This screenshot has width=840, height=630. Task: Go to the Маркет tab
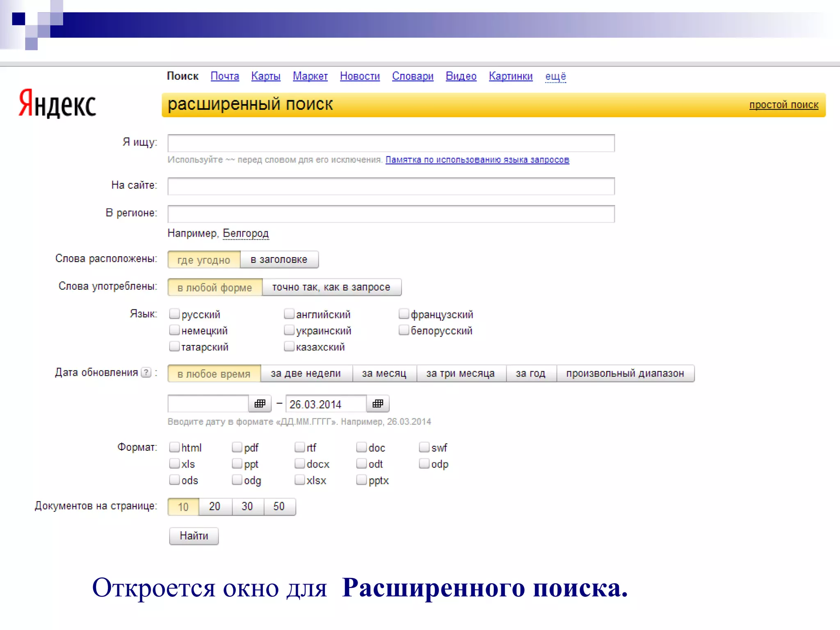click(x=310, y=76)
